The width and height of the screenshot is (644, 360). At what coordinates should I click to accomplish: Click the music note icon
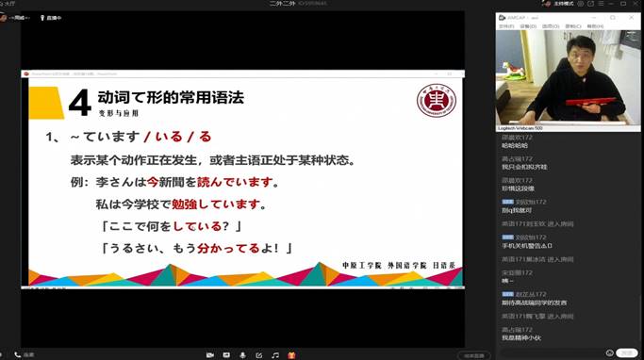[x=275, y=355]
